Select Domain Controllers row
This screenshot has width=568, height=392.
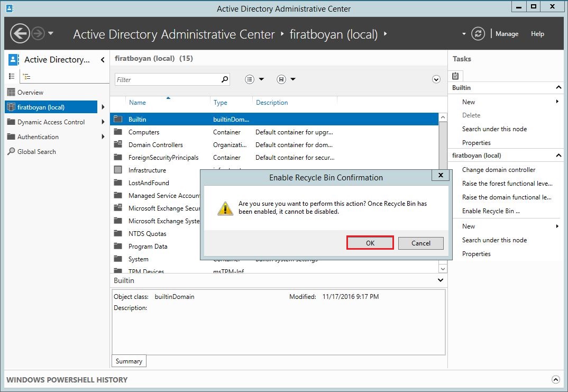point(274,145)
